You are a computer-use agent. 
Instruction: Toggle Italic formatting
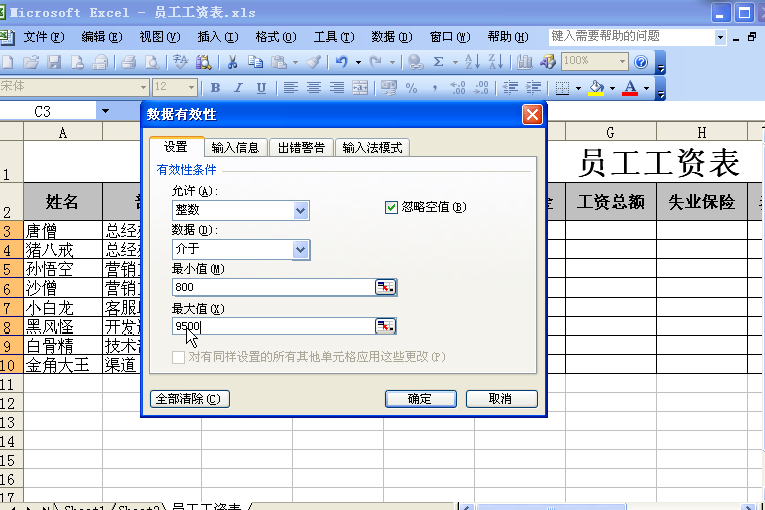tap(238, 88)
